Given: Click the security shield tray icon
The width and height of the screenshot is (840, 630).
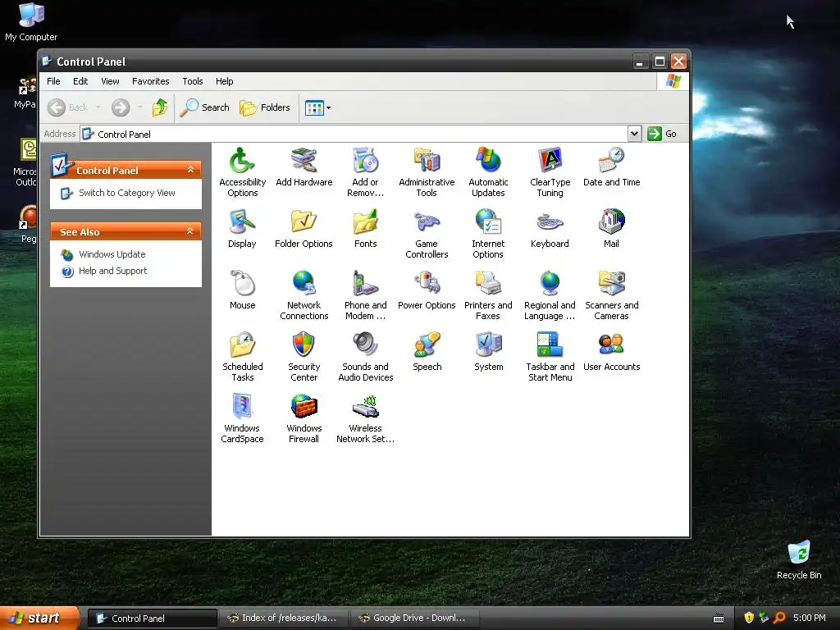Looking at the screenshot, I should [749, 618].
